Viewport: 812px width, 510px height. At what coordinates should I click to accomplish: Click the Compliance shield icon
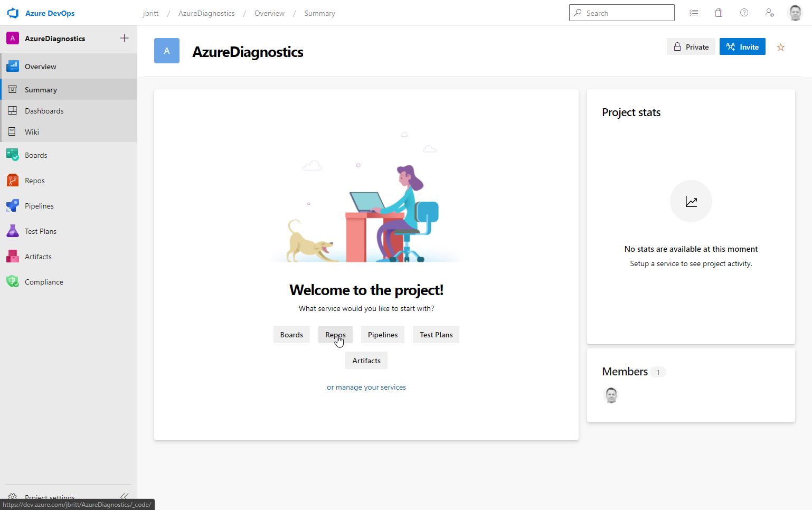tap(13, 282)
